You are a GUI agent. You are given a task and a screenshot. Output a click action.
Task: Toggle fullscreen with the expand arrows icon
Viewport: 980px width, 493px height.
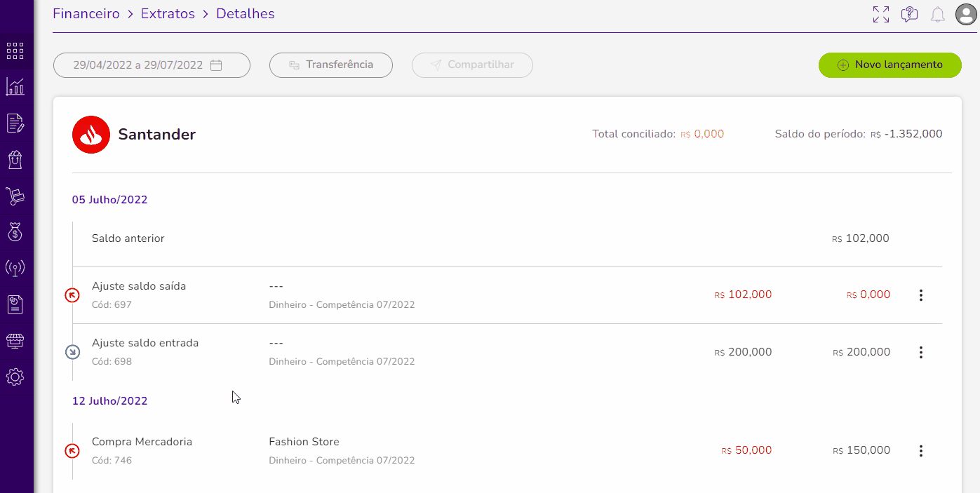tap(881, 14)
